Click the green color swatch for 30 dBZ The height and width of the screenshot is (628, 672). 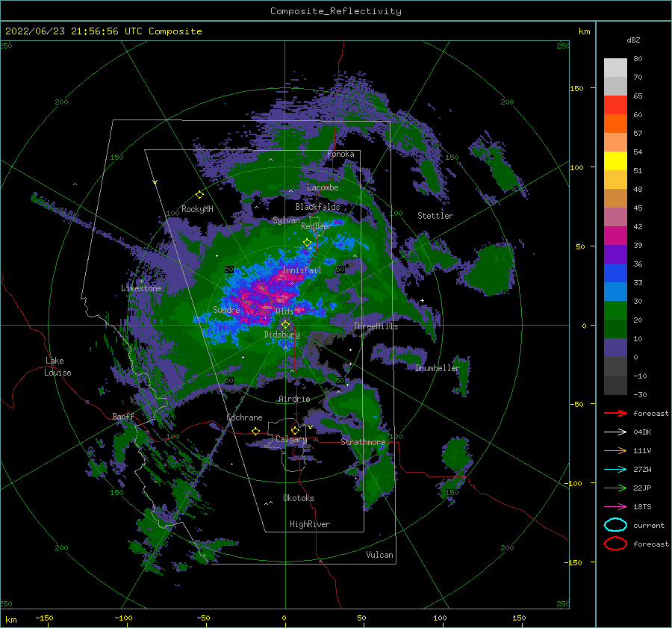(x=615, y=311)
